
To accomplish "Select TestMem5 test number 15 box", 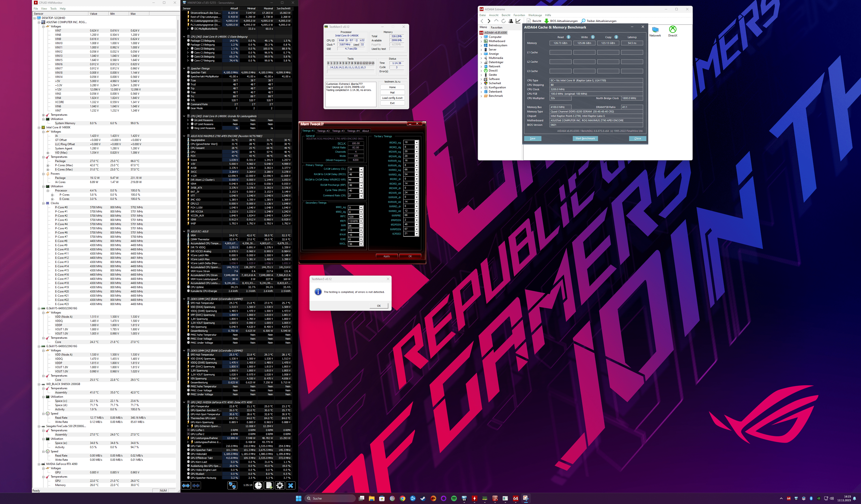I will point(373,63).
